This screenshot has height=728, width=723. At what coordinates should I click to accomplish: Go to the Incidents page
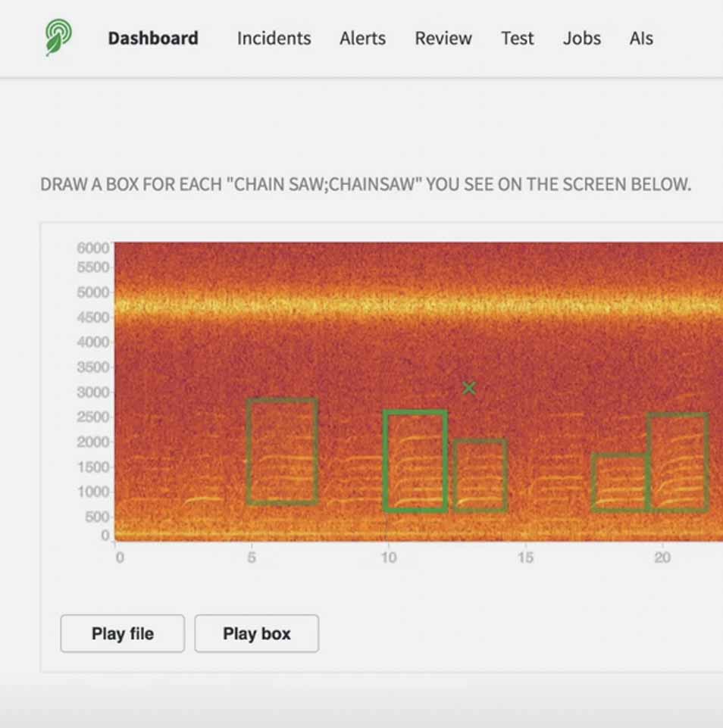(x=274, y=38)
